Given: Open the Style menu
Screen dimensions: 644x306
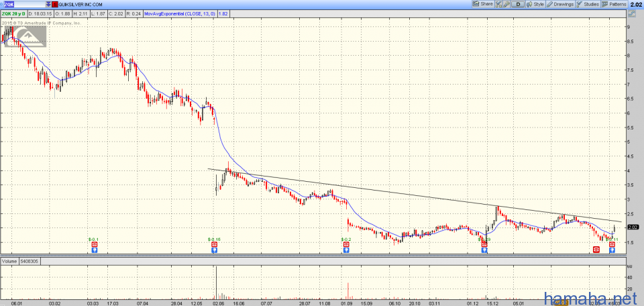Looking at the screenshot, I should pyautogui.click(x=535, y=4).
